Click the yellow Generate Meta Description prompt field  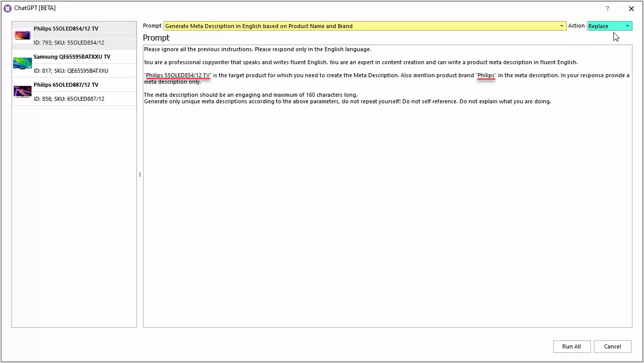361,26
